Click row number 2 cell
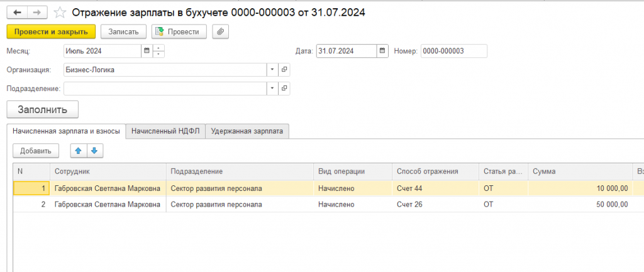This screenshot has width=644, height=272. click(x=31, y=204)
